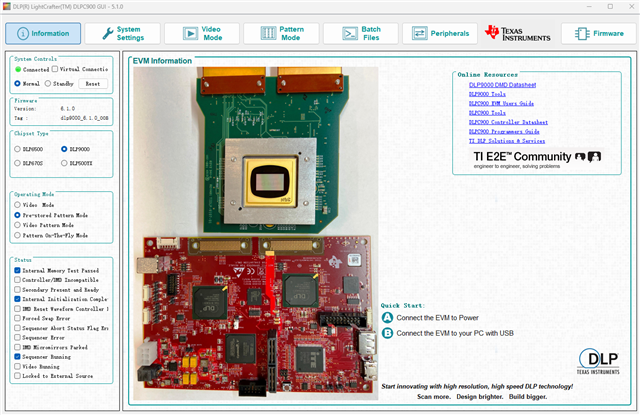Choose the Pre-stored Pattern Mode radio button
The image size is (640, 415).
pyautogui.click(x=17, y=215)
